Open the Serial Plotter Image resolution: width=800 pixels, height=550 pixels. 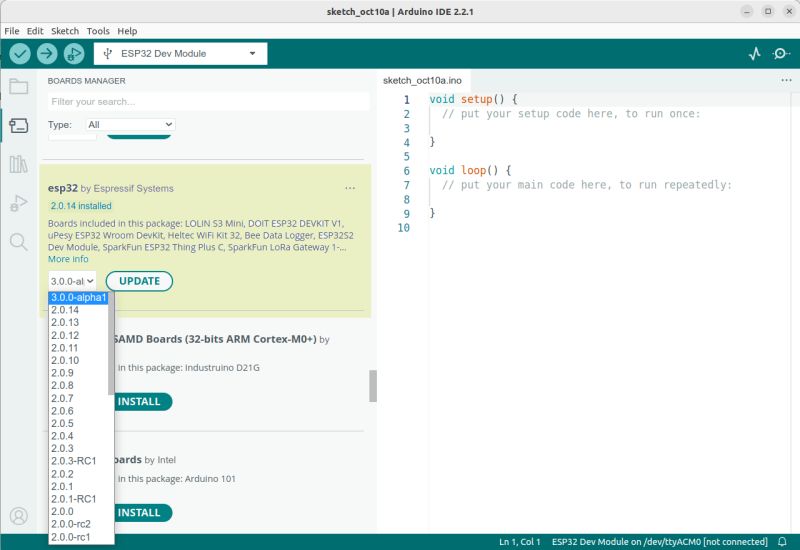(755, 54)
